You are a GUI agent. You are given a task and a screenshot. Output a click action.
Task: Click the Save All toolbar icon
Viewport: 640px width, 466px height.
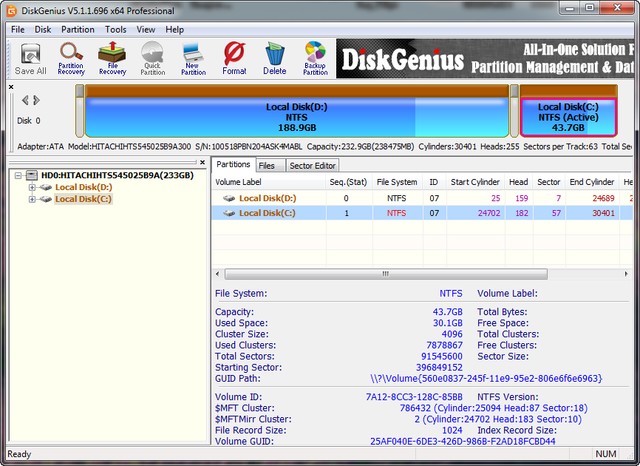click(30, 58)
